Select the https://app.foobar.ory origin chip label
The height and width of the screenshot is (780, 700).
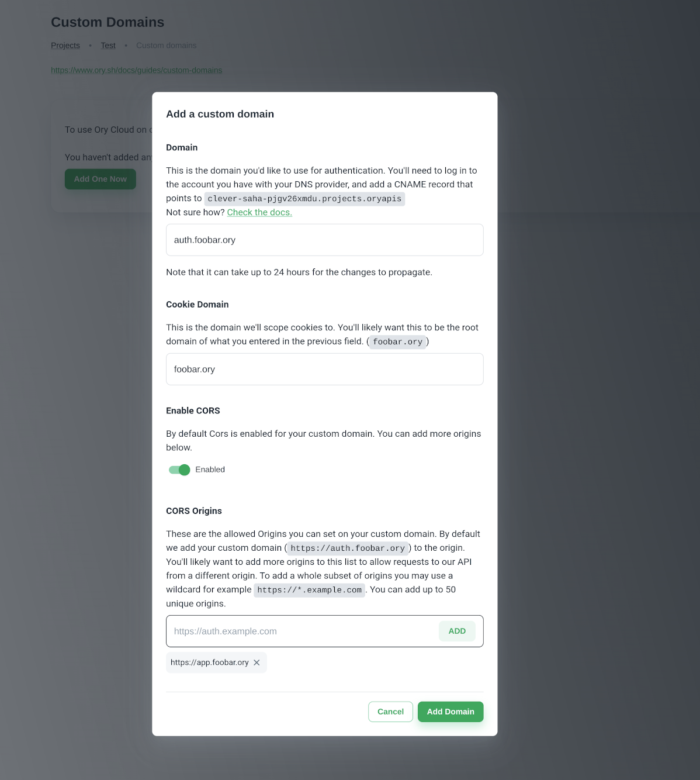209,662
